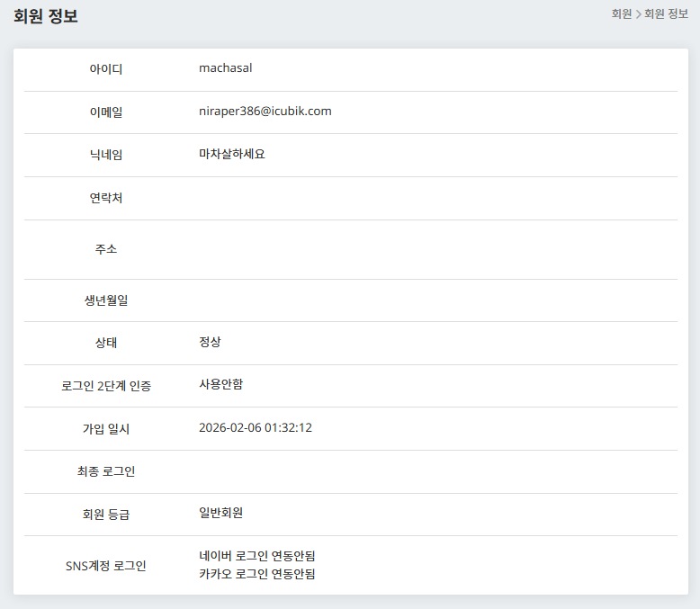The width and height of the screenshot is (700, 609).
Task: Click the SNS계정 로그인 row label
Action: pyautogui.click(x=106, y=566)
